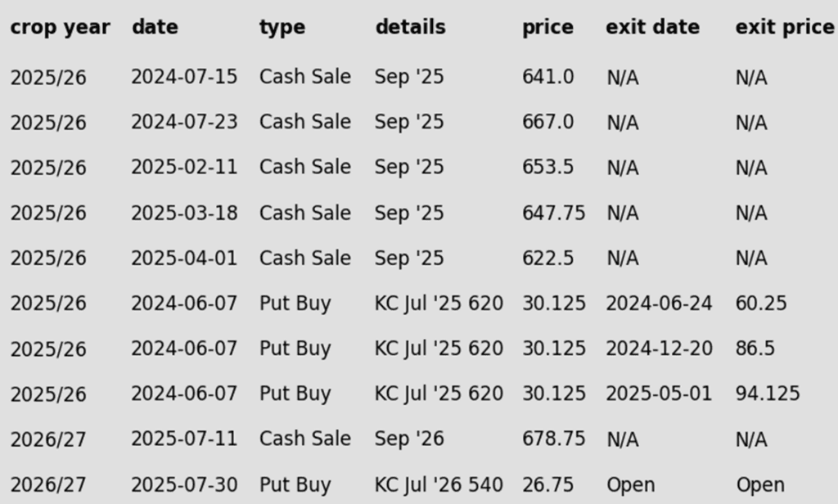Click the 'crop year' column header
838x504 pixels.
pyautogui.click(x=60, y=27)
